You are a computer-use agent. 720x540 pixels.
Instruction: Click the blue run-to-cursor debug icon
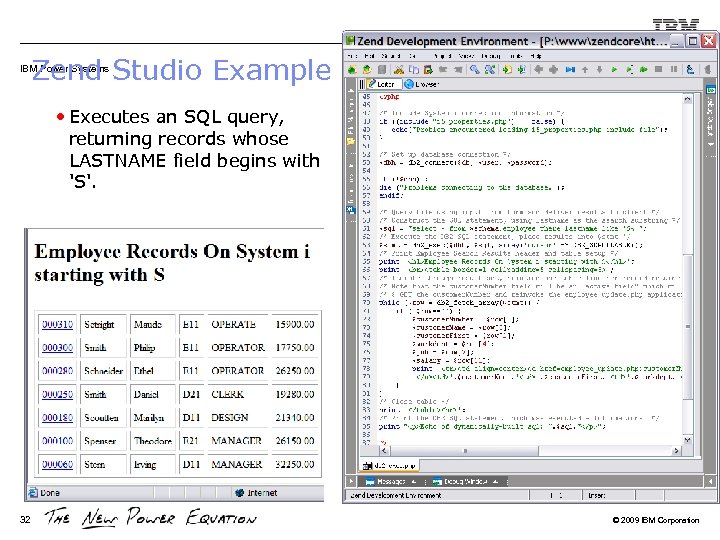pos(570,69)
